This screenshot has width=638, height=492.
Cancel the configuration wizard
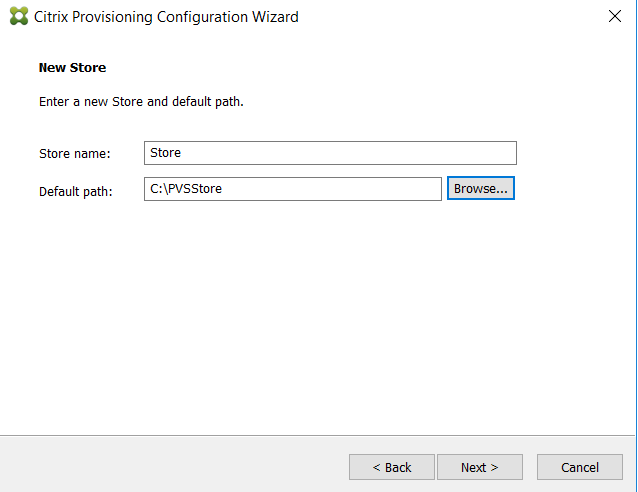[579, 467]
